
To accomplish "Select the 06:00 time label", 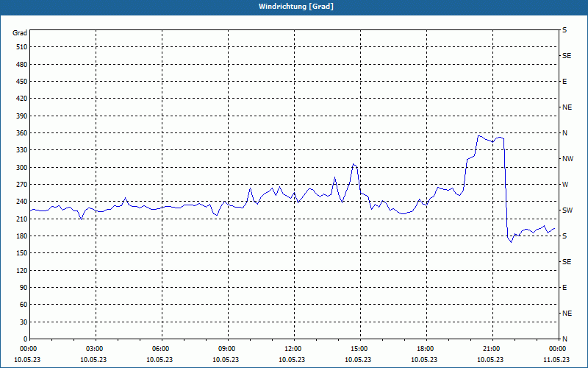I will point(160,349).
